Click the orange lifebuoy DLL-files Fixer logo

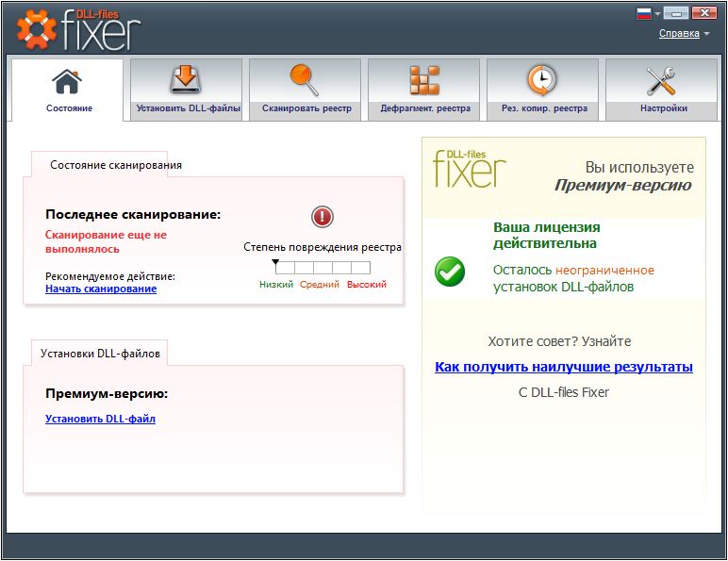[36, 29]
